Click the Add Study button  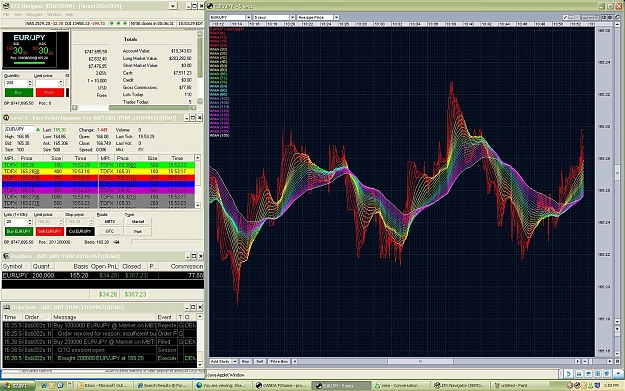pos(220,362)
